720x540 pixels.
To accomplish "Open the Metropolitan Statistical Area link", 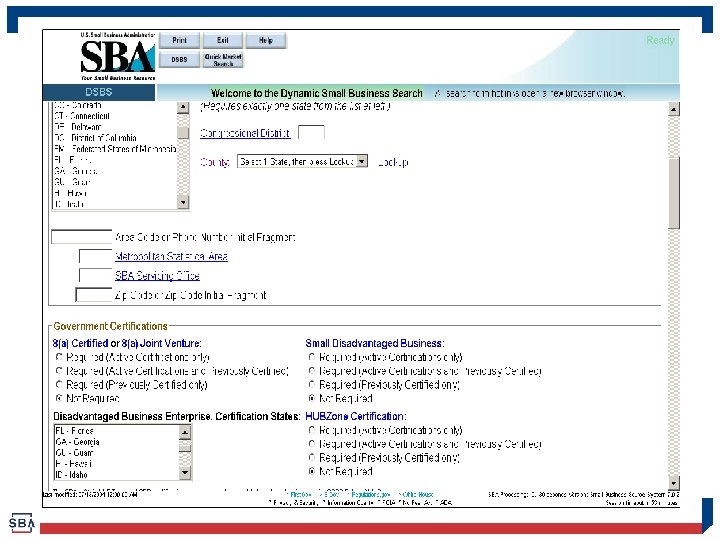I will pos(171,256).
